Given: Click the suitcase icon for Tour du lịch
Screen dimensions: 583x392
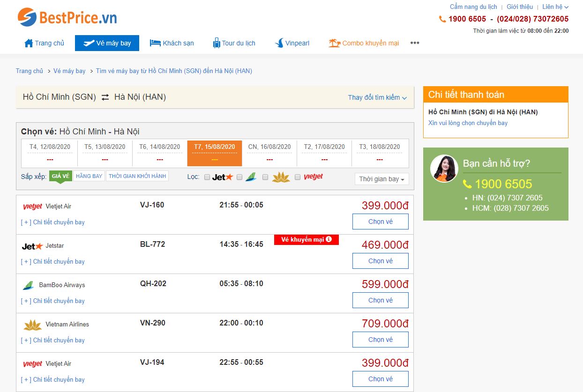Looking at the screenshot, I should tap(217, 43).
